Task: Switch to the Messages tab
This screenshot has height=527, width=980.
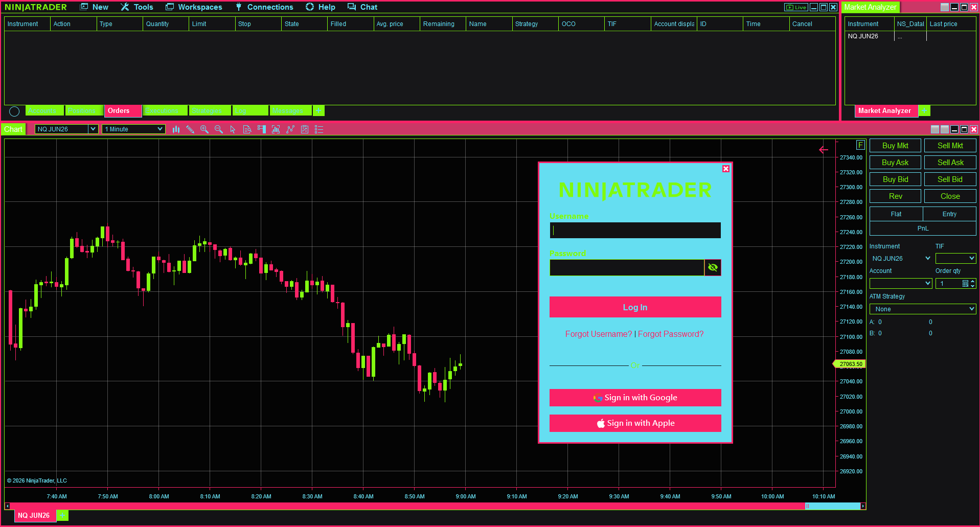Action: [x=290, y=110]
